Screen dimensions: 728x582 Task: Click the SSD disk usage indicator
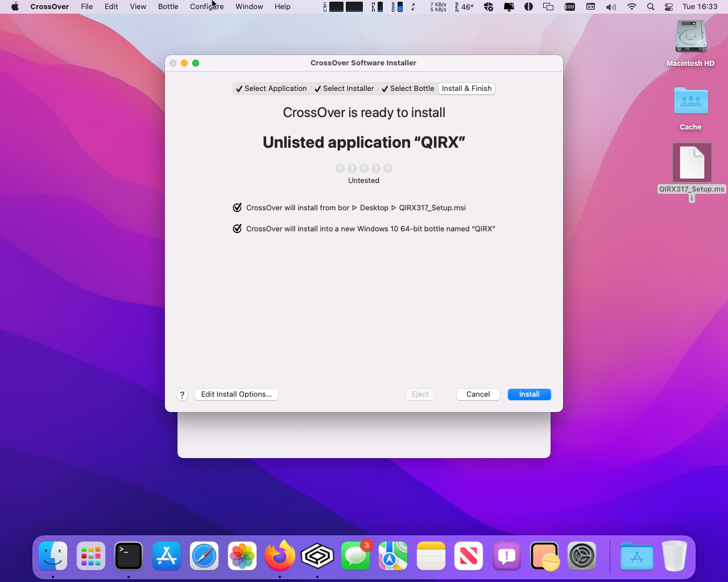point(397,7)
